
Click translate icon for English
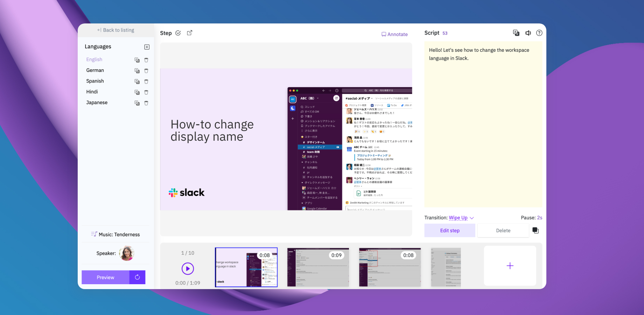[137, 60]
